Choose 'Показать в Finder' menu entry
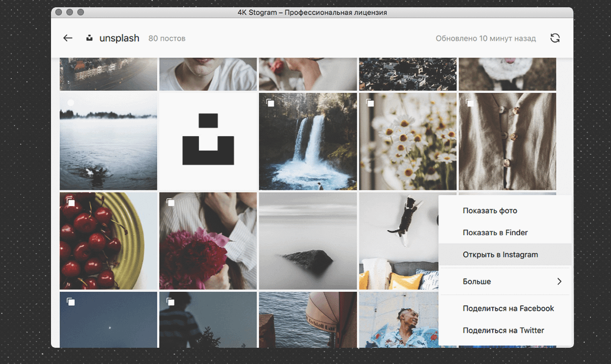 tap(505, 232)
